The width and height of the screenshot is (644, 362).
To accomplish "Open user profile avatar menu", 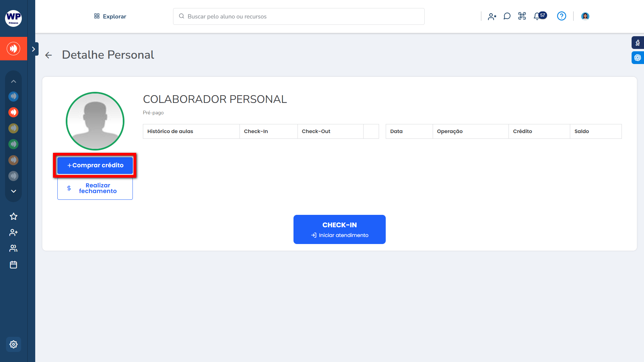I will 585,16.
